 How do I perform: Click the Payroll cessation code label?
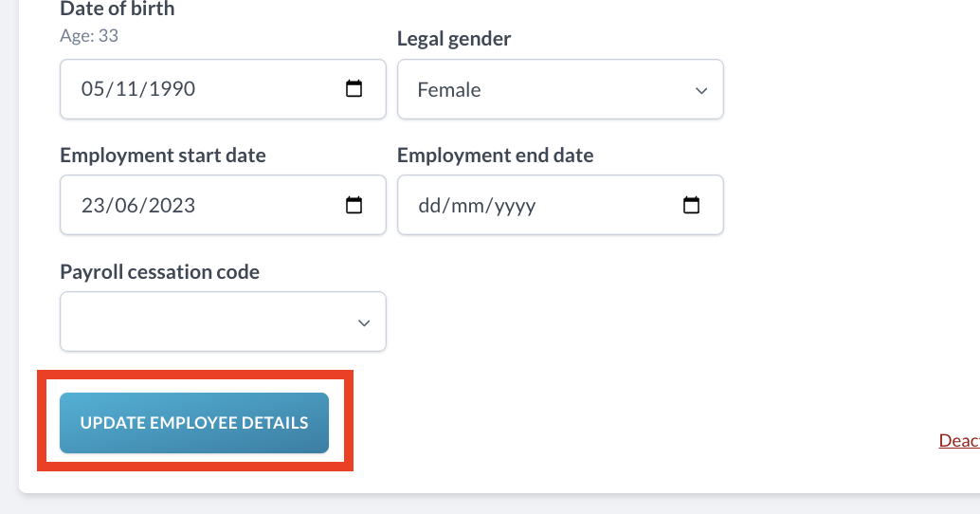pyautogui.click(x=159, y=272)
